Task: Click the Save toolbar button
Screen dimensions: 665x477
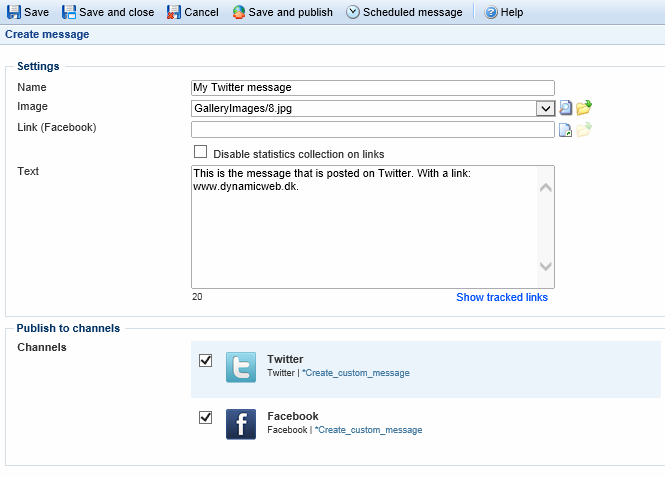Action: pyautogui.click(x=28, y=12)
